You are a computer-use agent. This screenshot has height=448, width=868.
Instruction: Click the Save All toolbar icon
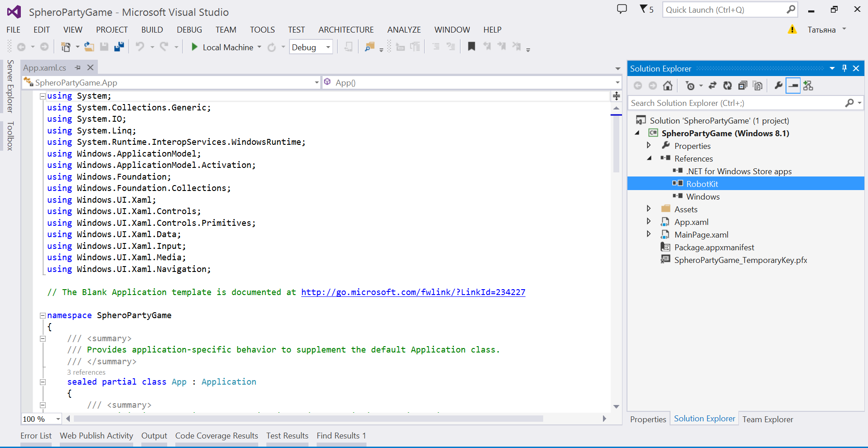[119, 47]
